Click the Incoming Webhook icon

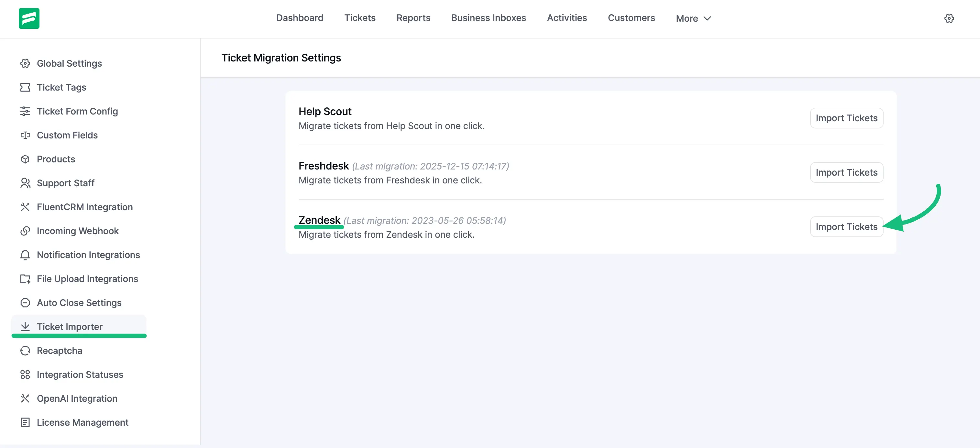25,231
